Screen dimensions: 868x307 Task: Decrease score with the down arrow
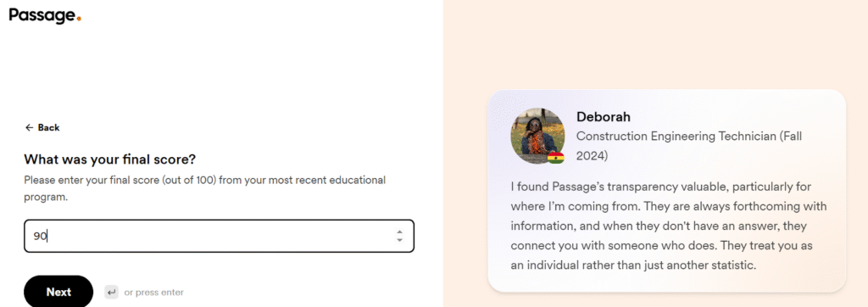400,241
